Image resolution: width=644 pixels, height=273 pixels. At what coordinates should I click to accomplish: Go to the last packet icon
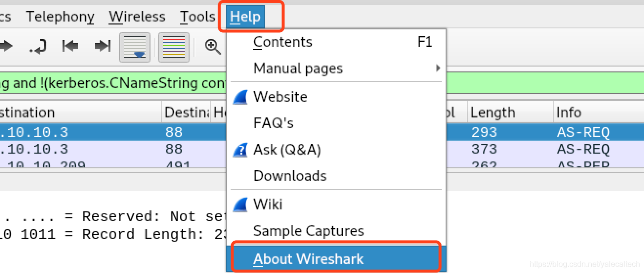click(x=103, y=46)
